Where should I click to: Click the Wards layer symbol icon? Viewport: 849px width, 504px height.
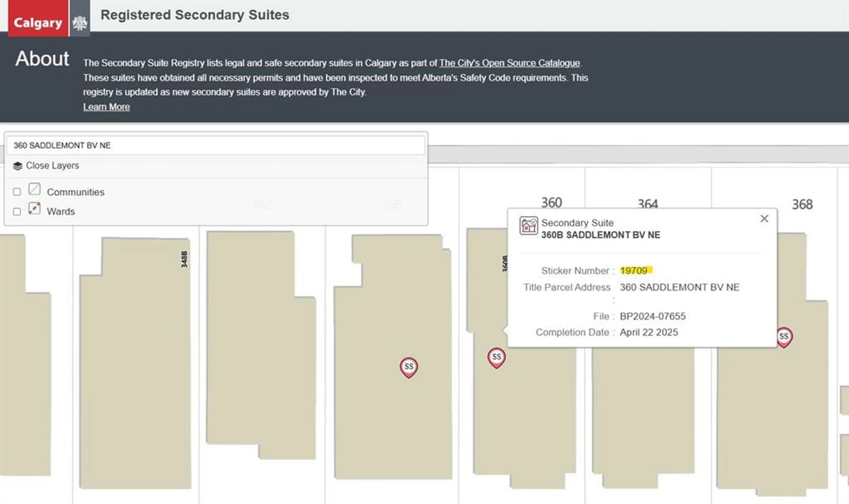(34, 208)
